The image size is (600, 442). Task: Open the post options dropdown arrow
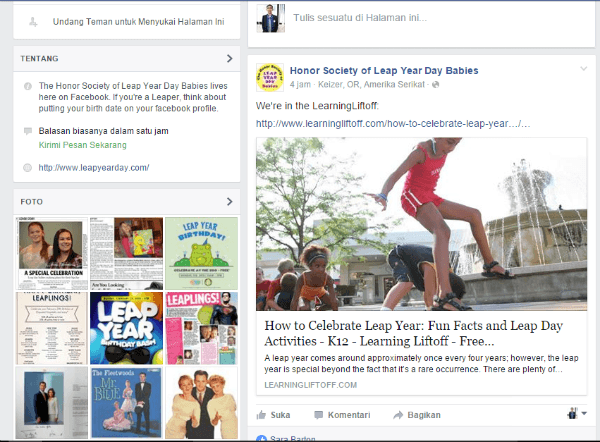(584, 69)
